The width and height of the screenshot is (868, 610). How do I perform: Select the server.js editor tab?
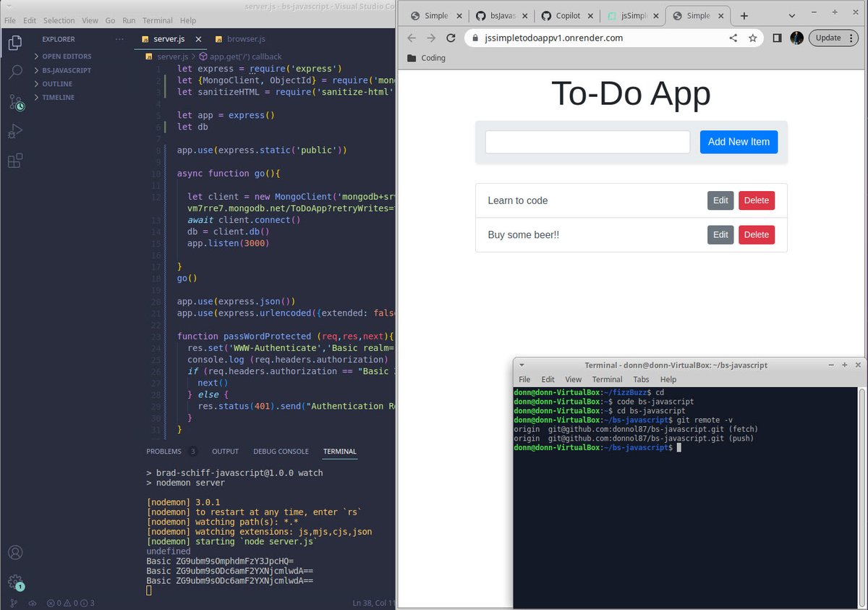tap(171, 39)
